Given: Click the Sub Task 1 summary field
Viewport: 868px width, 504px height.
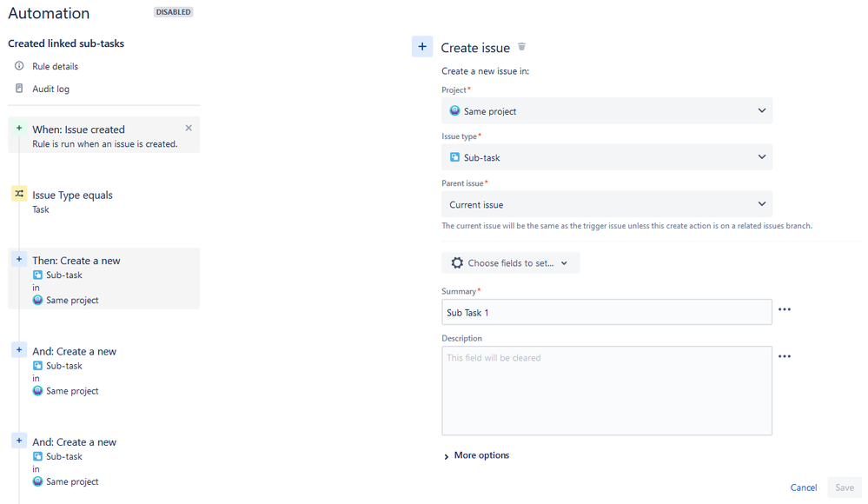Looking at the screenshot, I should pyautogui.click(x=606, y=311).
